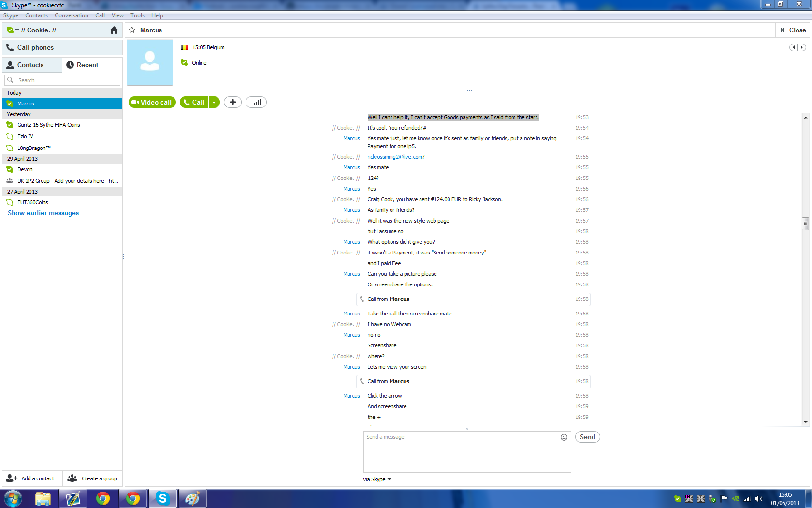Click the message "Lets me view your screen"
The height and width of the screenshot is (508, 812).
(397, 367)
